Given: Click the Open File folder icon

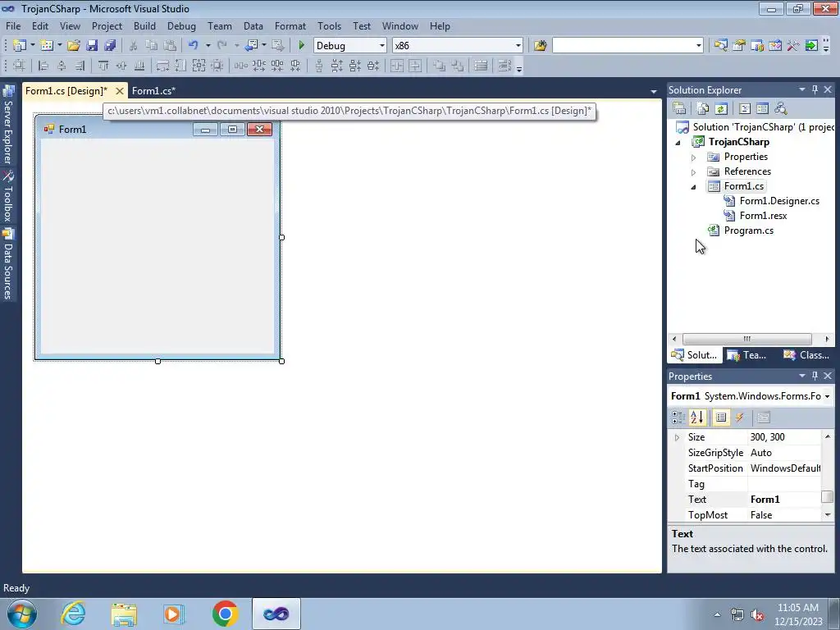Looking at the screenshot, I should point(73,46).
